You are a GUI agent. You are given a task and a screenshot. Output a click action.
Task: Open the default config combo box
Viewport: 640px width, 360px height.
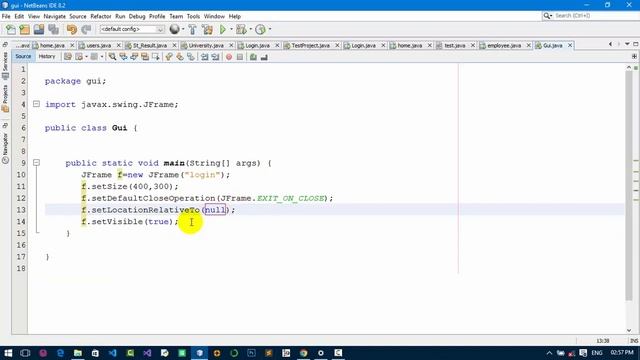[x=132, y=29]
